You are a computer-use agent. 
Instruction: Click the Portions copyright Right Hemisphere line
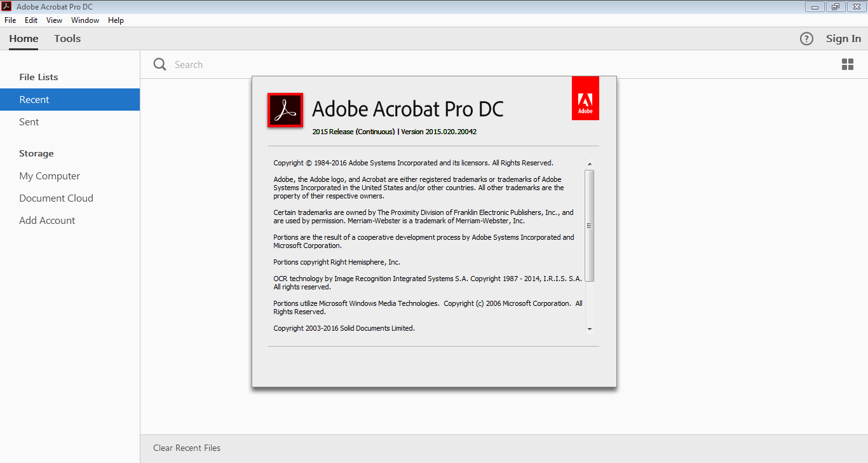[337, 262]
